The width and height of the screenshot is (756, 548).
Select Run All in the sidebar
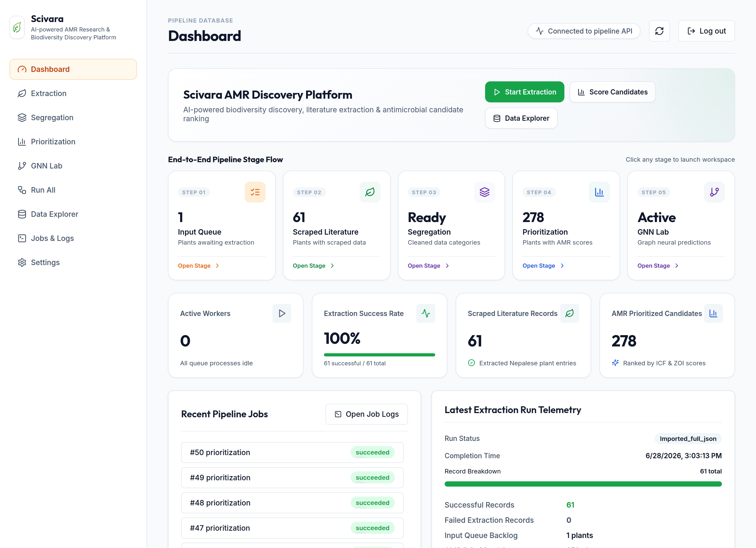(x=73, y=190)
